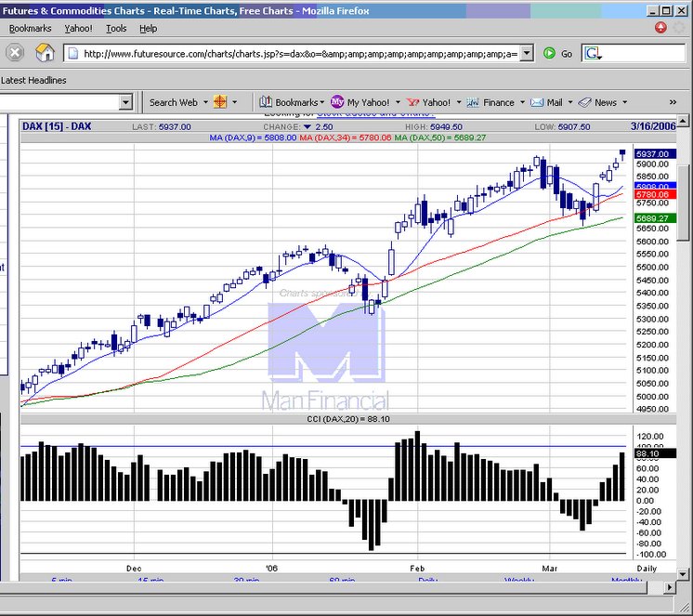The image size is (693, 616).
Task: Click inside the URL address field
Action: click(300, 54)
